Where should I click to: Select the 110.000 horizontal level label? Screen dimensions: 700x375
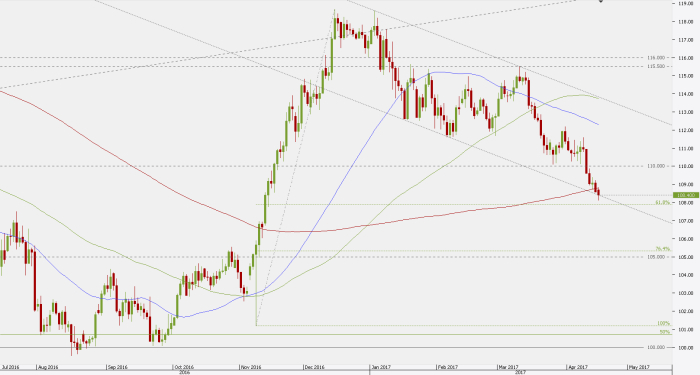click(x=656, y=166)
